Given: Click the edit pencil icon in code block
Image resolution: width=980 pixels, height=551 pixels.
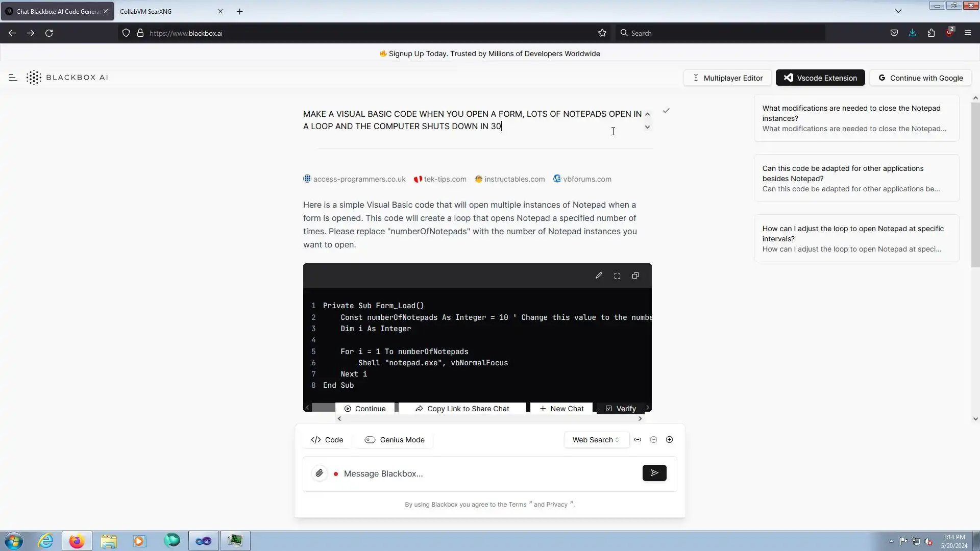Looking at the screenshot, I should (599, 275).
